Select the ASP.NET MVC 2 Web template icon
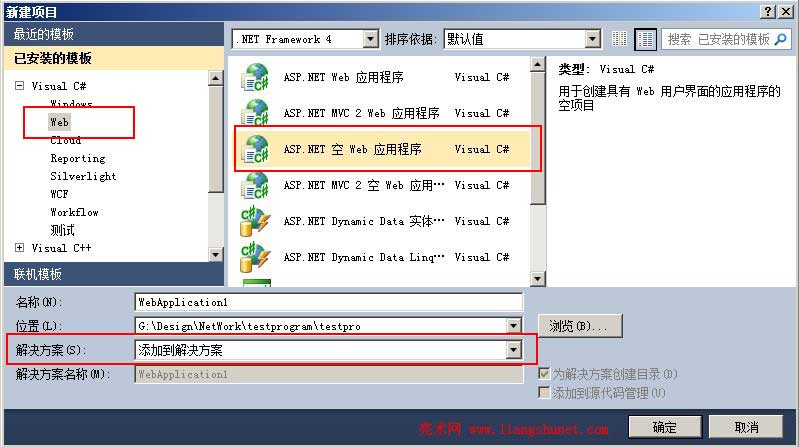 pos(255,113)
